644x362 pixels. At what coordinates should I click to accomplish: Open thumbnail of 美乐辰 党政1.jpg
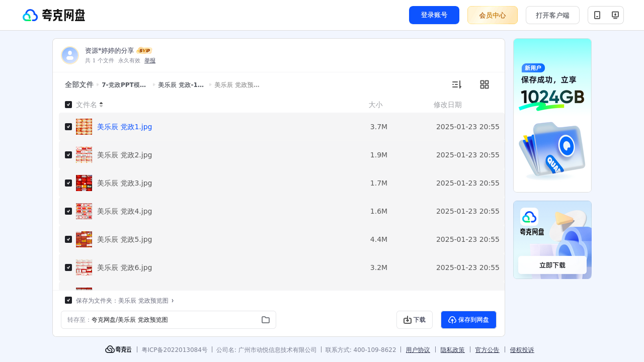[x=84, y=127]
